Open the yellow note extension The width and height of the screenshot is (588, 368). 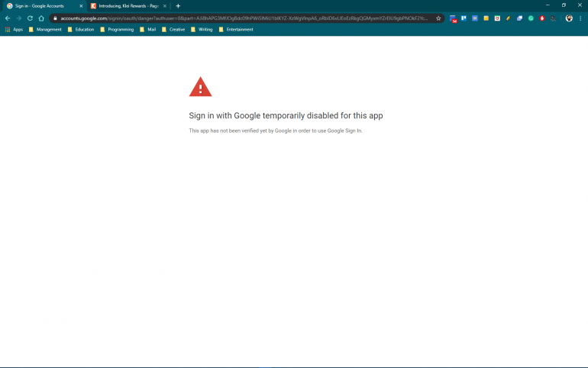(486, 18)
